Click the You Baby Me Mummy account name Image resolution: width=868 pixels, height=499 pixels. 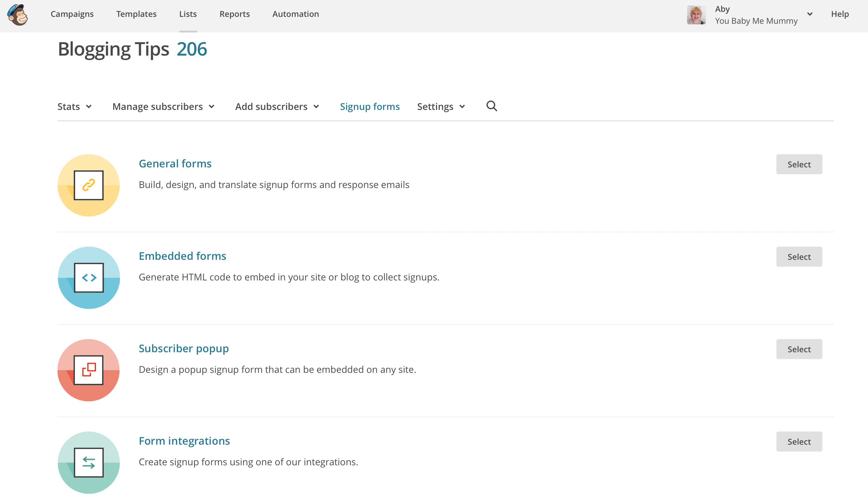point(756,21)
